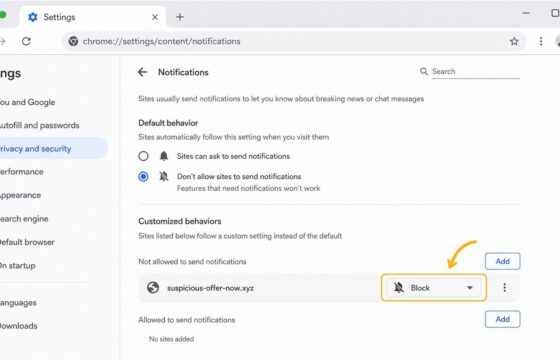
Task: Open Search engine settings section
Action: pyautogui.click(x=24, y=219)
